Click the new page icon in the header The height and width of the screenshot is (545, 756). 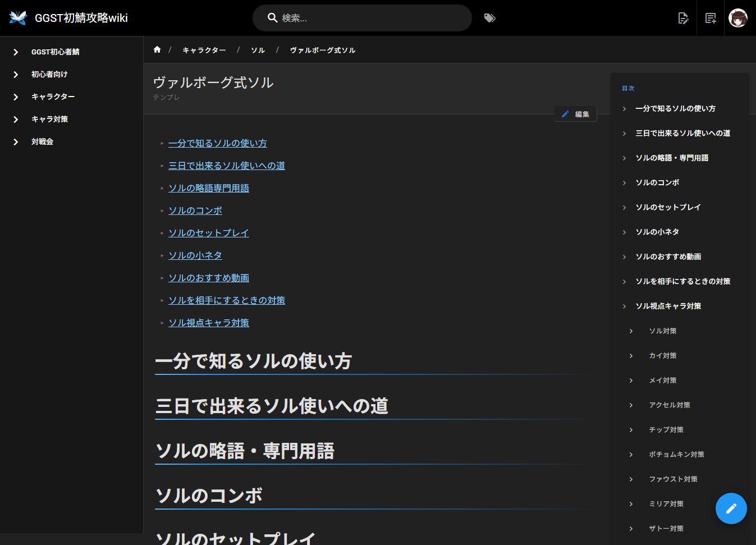pos(711,18)
